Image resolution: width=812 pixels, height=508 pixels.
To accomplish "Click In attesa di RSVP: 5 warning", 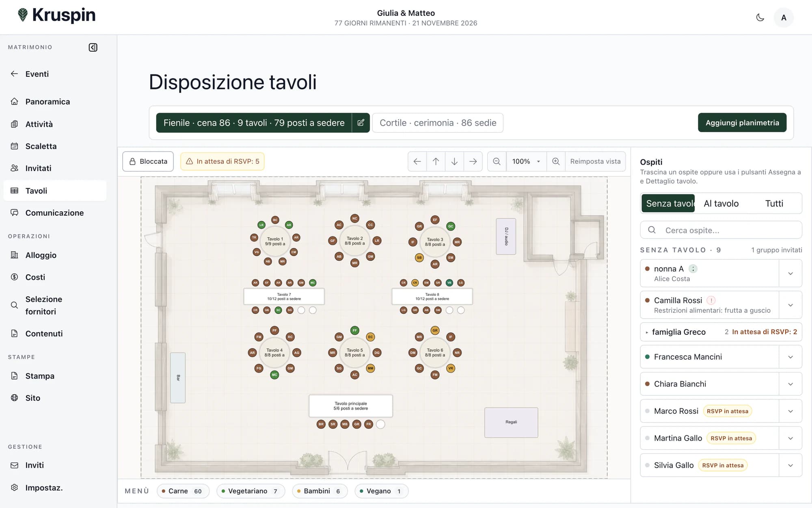I will click(222, 161).
